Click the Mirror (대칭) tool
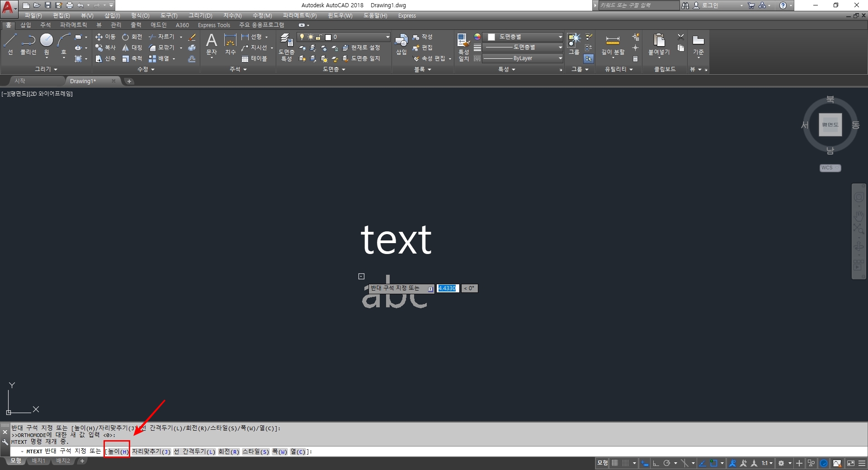868x470 pixels. point(132,47)
